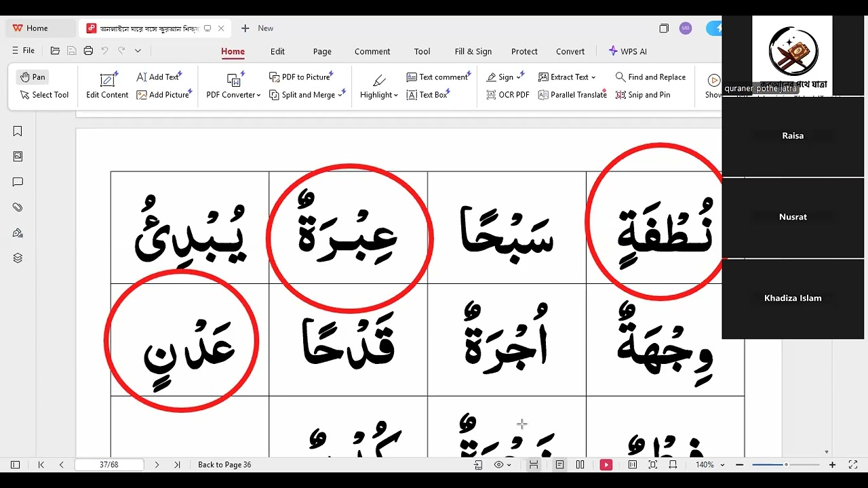Open the Protect tab

click(524, 52)
